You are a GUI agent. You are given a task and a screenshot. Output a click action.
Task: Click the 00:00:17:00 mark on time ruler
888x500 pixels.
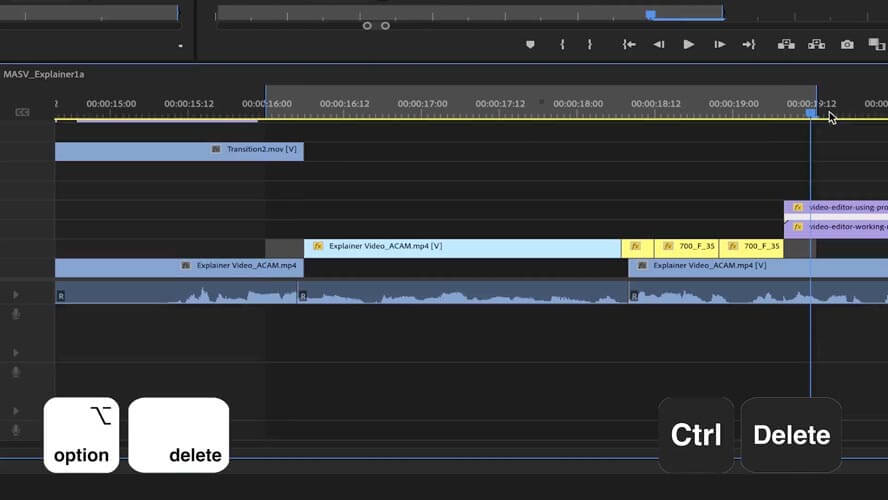click(422, 104)
